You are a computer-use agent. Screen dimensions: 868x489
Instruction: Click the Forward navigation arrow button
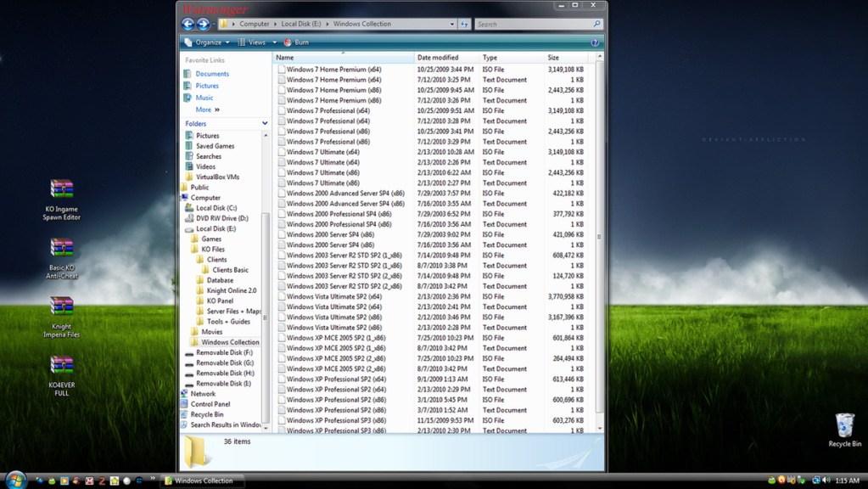[x=204, y=25]
